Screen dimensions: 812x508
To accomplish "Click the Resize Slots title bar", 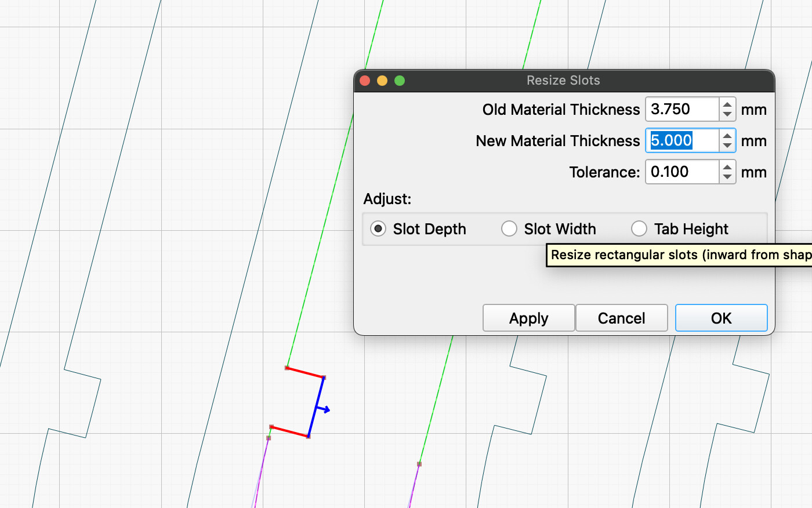I will (x=563, y=81).
